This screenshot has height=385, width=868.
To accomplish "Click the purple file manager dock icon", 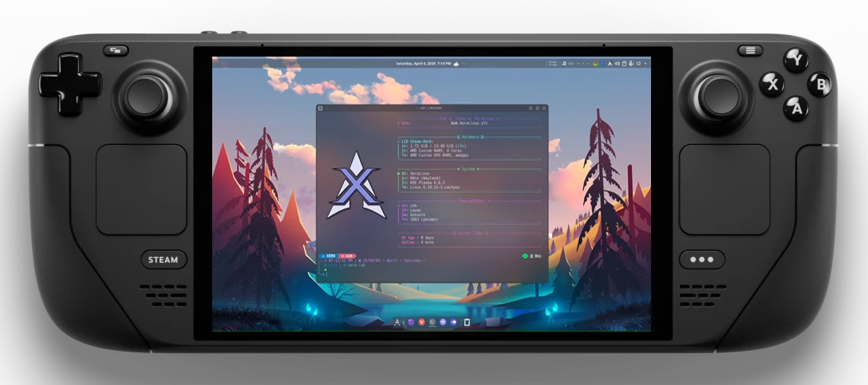I will coord(412,322).
